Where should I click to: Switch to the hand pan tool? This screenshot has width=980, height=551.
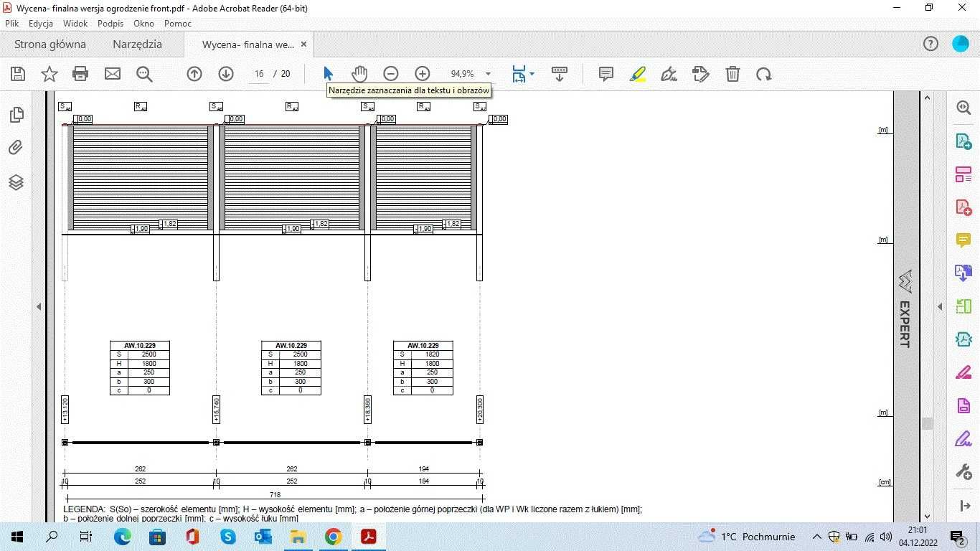(x=359, y=74)
